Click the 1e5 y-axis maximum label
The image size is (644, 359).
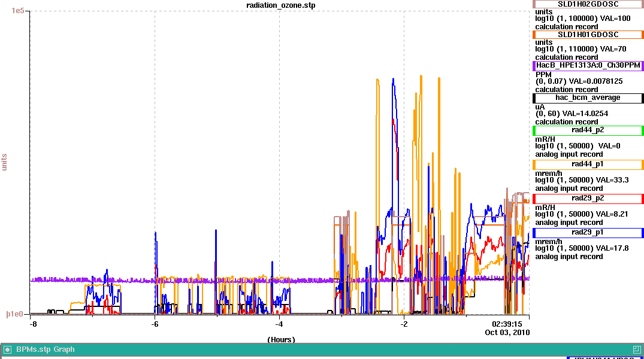pyautogui.click(x=17, y=11)
